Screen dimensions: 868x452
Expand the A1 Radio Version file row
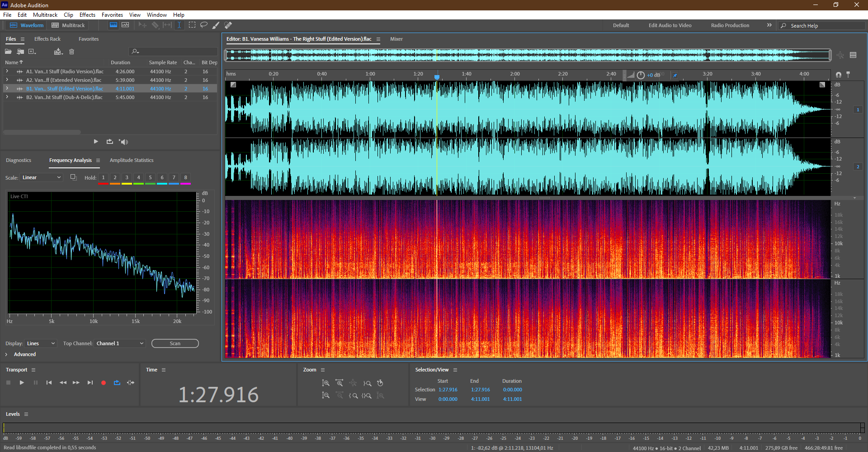click(7, 71)
